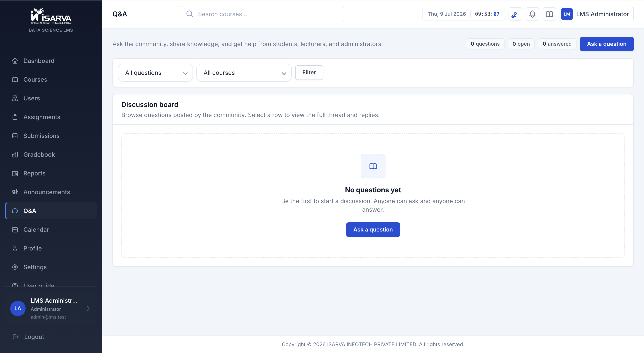Click the Filter button
The image size is (644, 353).
click(x=309, y=72)
